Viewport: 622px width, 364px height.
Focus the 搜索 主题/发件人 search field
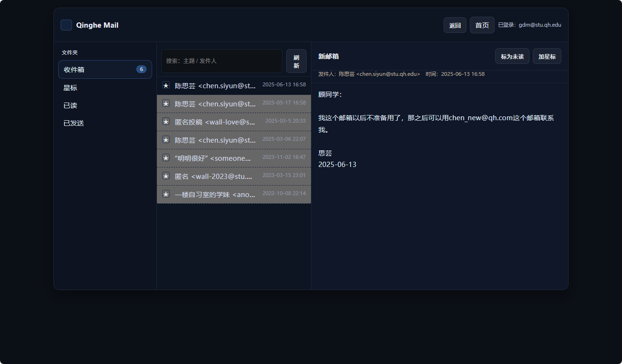(x=222, y=61)
